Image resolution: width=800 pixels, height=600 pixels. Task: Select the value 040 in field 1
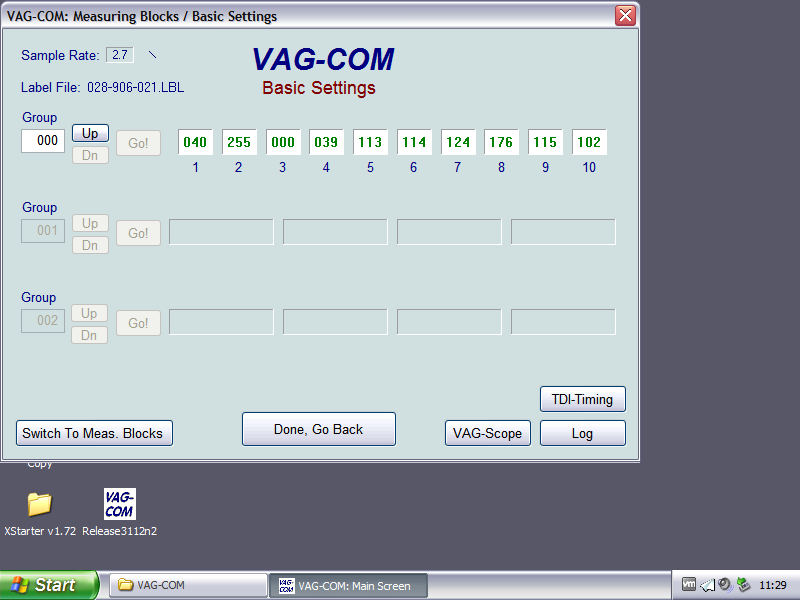point(195,142)
